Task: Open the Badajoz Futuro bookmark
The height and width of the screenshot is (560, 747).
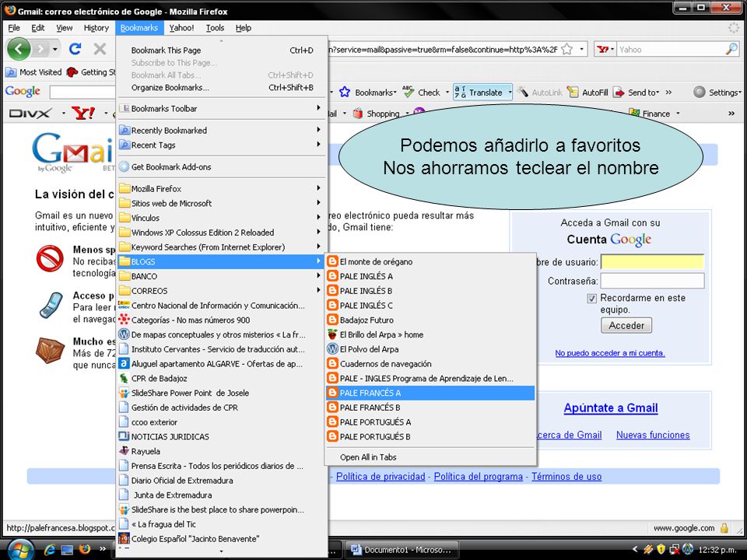Action: click(x=430, y=320)
